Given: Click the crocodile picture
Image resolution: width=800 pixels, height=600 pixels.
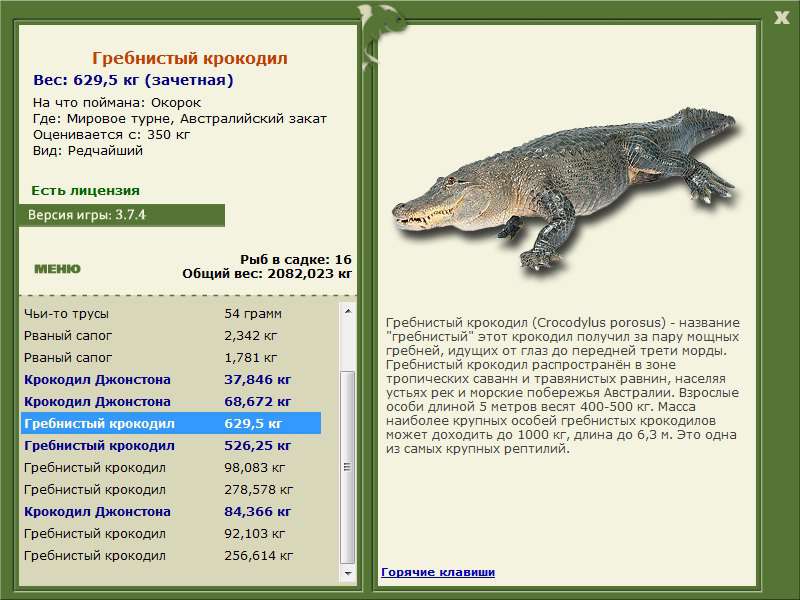Looking at the screenshot, I should point(563,190).
